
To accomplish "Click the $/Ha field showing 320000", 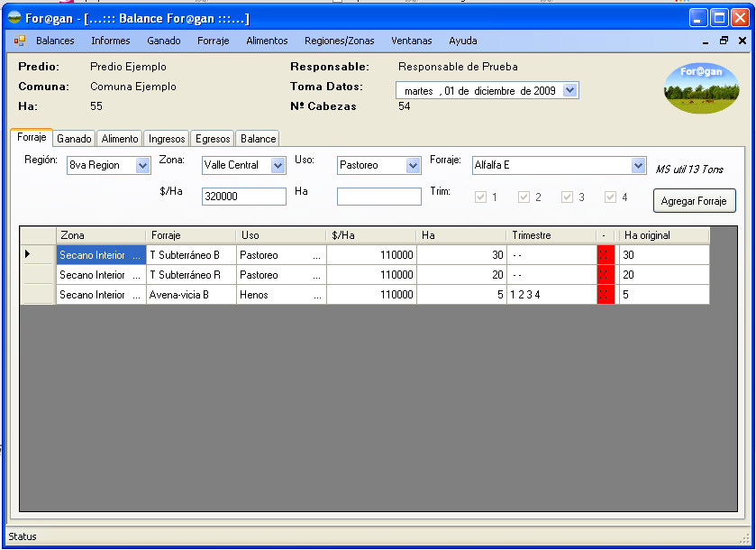I will [243, 197].
